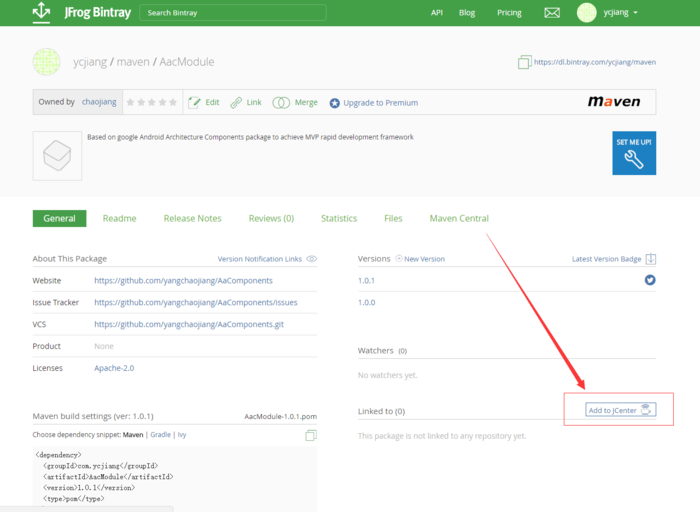The height and width of the screenshot is (512, 700).
Task: Open the AaComponents.git VCS link
Action: point(189,324)
